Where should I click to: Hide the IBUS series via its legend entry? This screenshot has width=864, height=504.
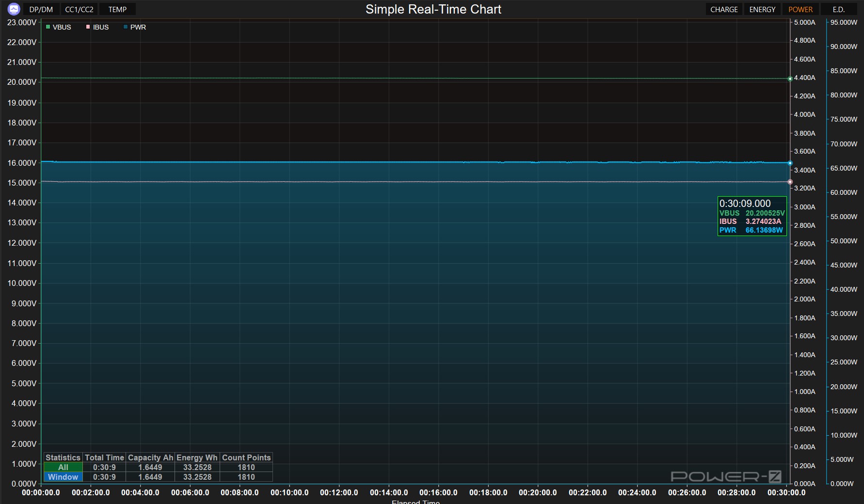click(x=98, y=27)
